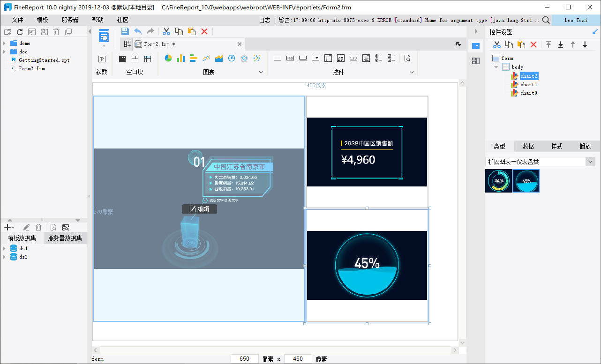Open the 服务器 menu
Screen dimensions: 601x364
tap(70, 20)
